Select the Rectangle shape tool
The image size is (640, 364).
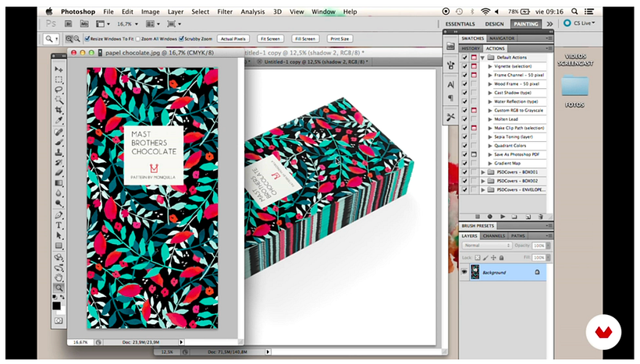pyautogui.click(x=59, y=246)
